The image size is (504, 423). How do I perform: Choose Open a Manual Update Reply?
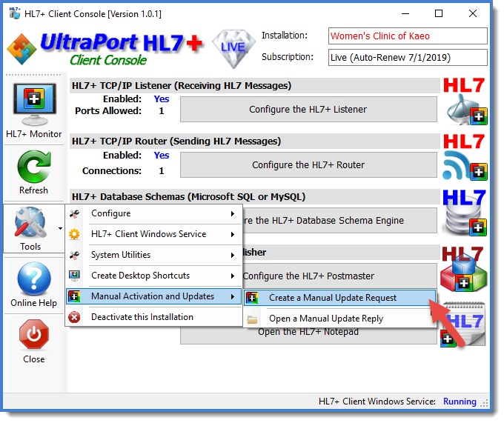click(340, 319)
